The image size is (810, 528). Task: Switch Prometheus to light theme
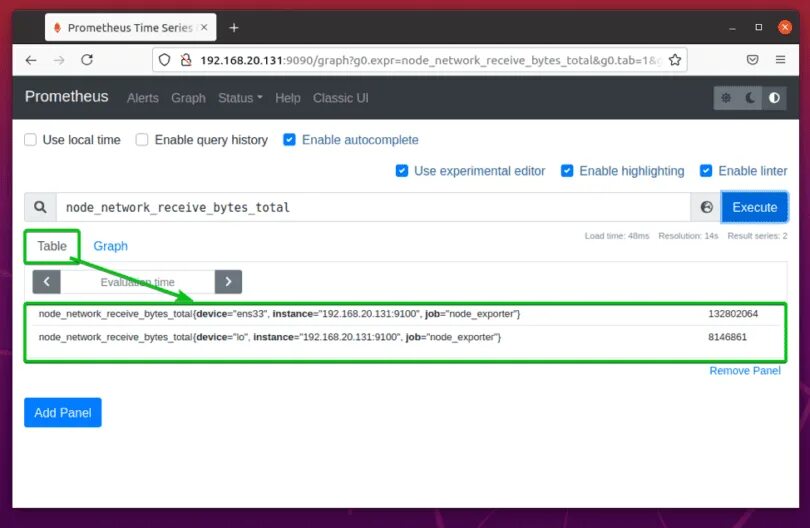[x=726, y=98]
